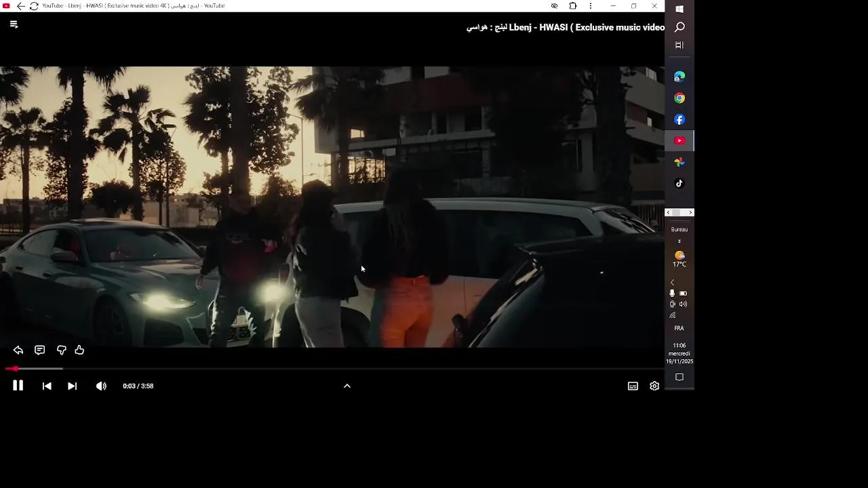Toggle subtitles on the video
The height and width of the screenshot is (488, 868).
[x=633, y=386]
